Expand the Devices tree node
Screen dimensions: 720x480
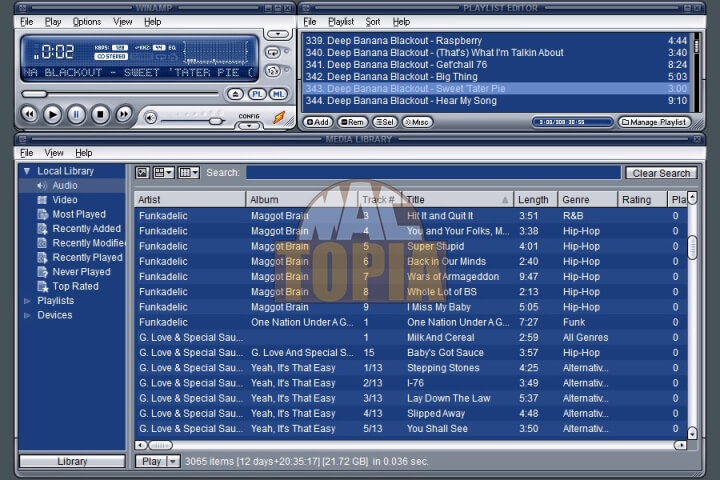click(x=27, y=316)
